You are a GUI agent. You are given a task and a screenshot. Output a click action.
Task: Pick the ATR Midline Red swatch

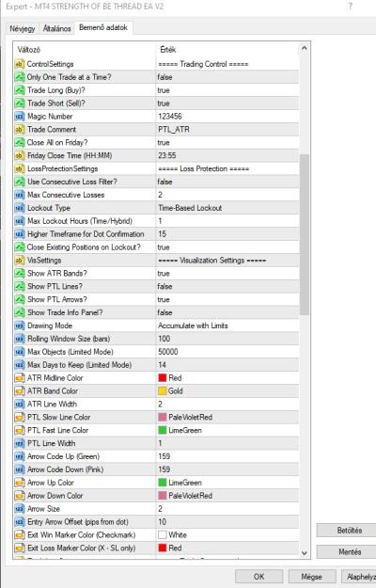[163, 378]
